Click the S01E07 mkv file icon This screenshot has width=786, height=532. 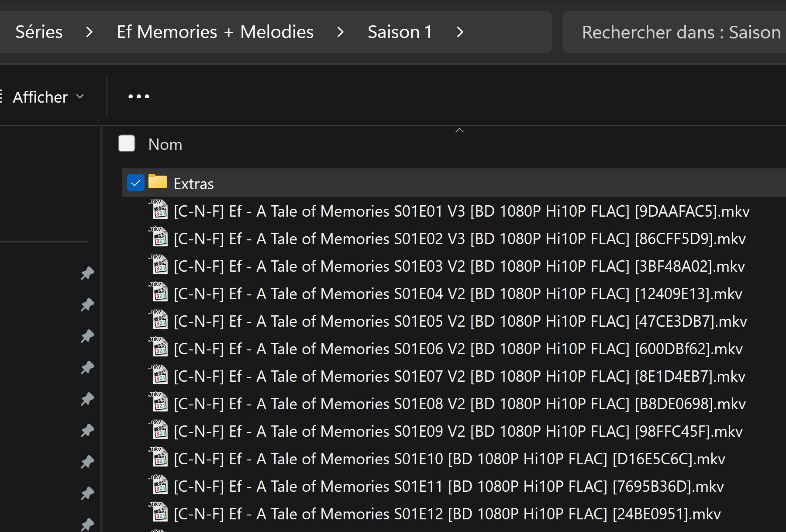[159, 375]
